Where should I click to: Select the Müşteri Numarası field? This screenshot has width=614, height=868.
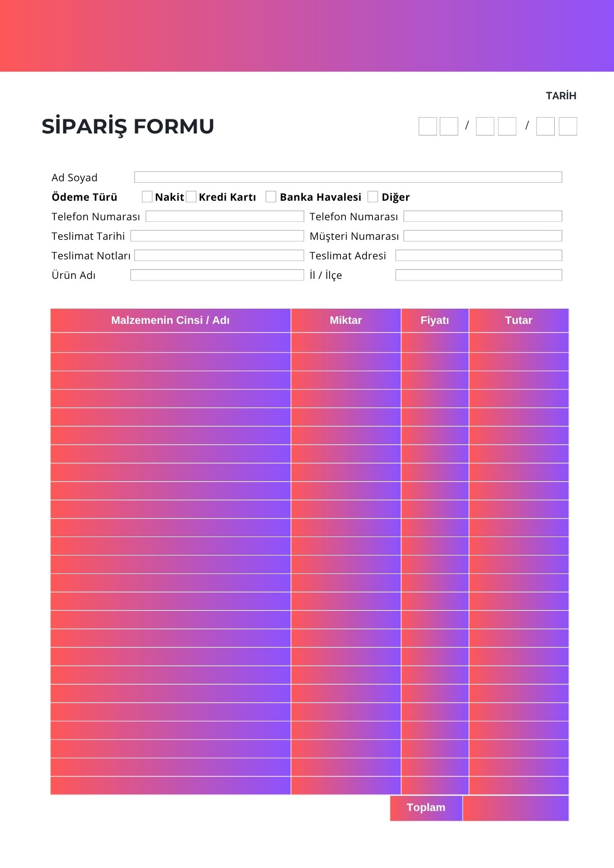point(483,235)
